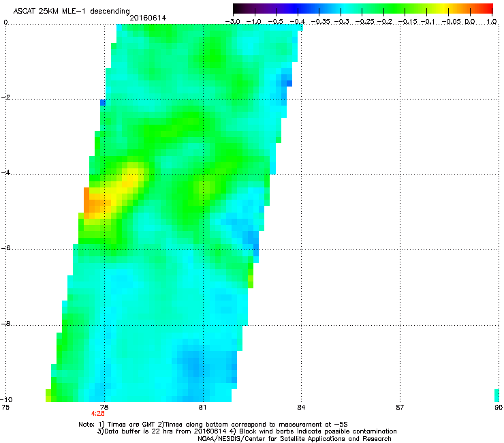Click the colorbar label -0.4
This screenshot has width=504, height=443.
298,22
